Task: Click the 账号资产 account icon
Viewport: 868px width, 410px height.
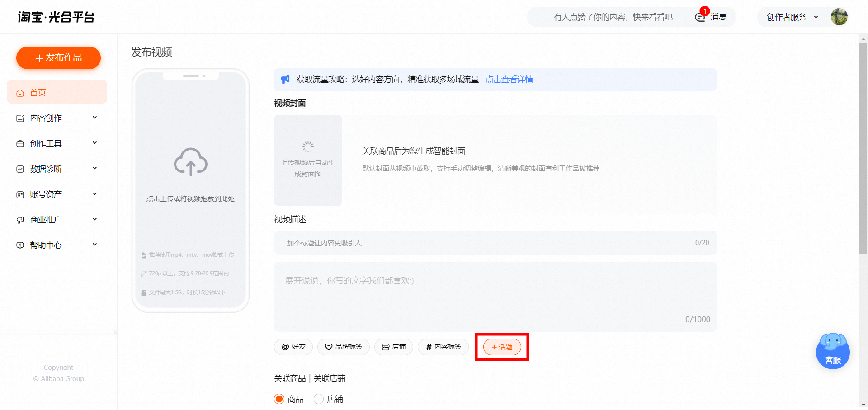Action: [x=20, y=194]
